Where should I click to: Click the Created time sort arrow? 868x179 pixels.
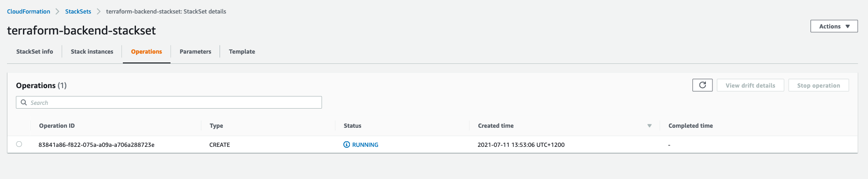click(649, 126)
